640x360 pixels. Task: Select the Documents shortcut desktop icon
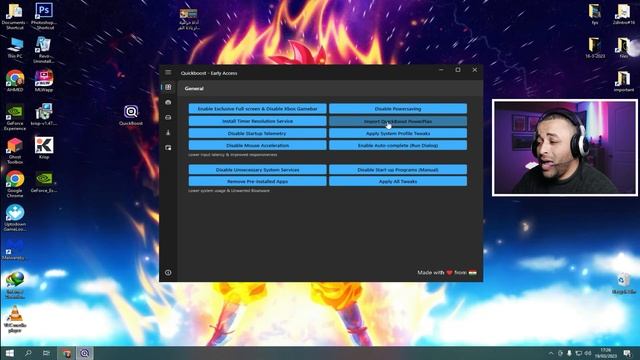click(x=15, y=16)
